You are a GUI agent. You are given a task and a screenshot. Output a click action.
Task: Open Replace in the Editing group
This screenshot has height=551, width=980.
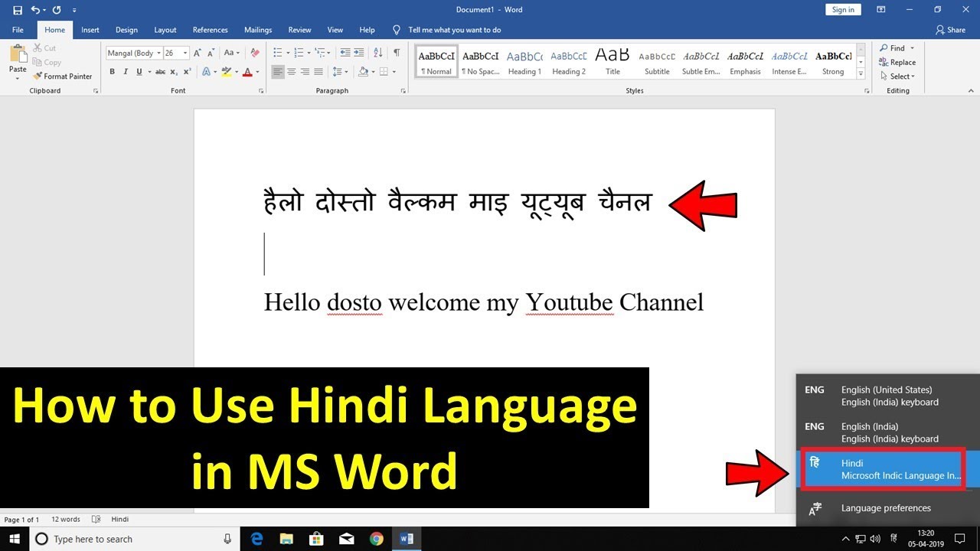point(897,62)
